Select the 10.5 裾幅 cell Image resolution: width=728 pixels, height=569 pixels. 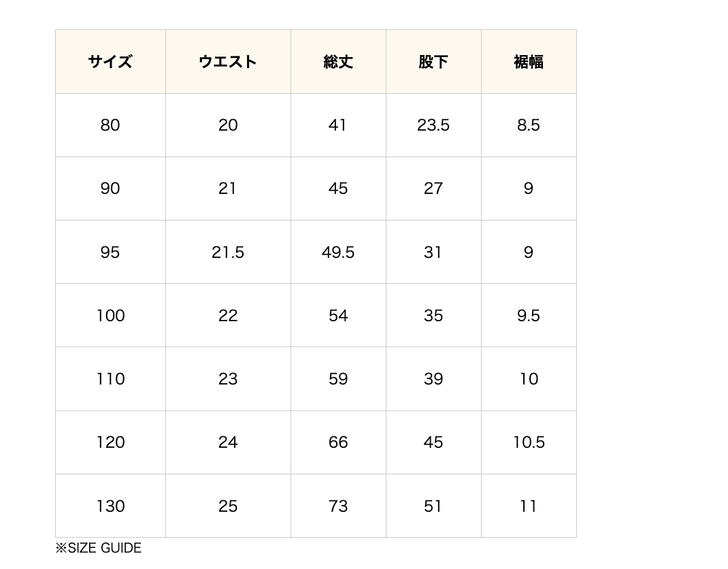(529, 442)
